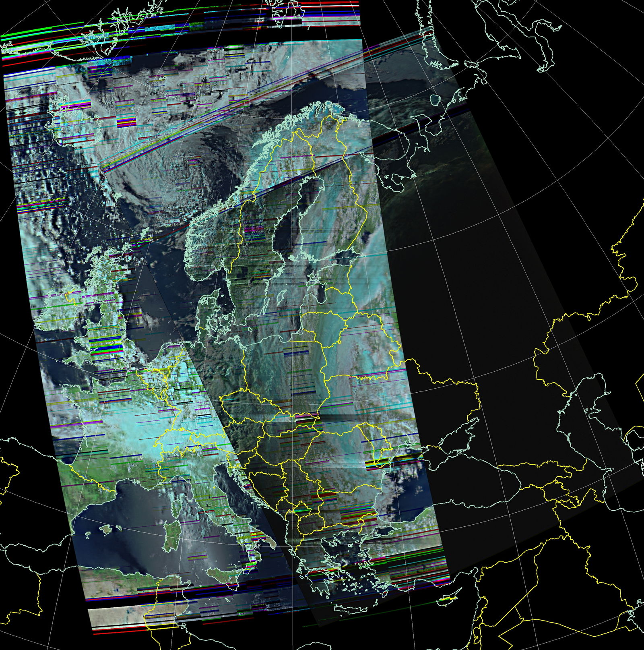The height and width of the screenshot is (650, 644).
Task: Click the island of Sardinia on the map
Action: point(172,536)
